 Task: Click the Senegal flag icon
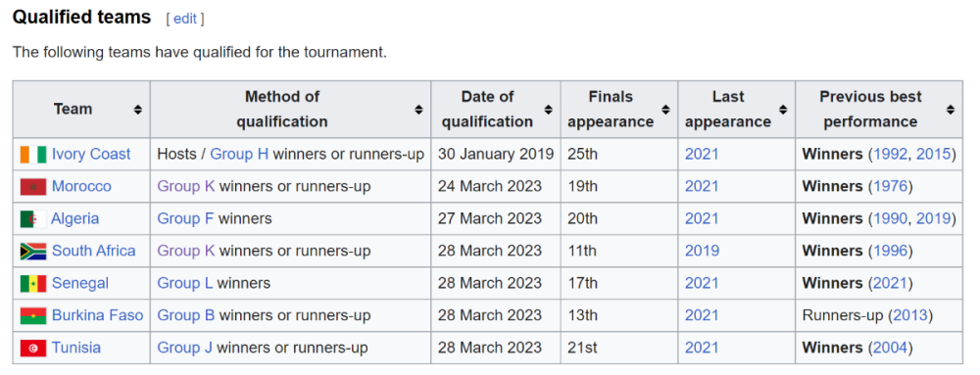(33, 284)
